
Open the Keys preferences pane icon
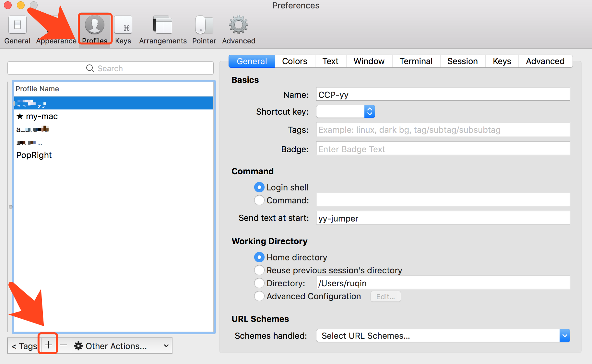[123, 25]
